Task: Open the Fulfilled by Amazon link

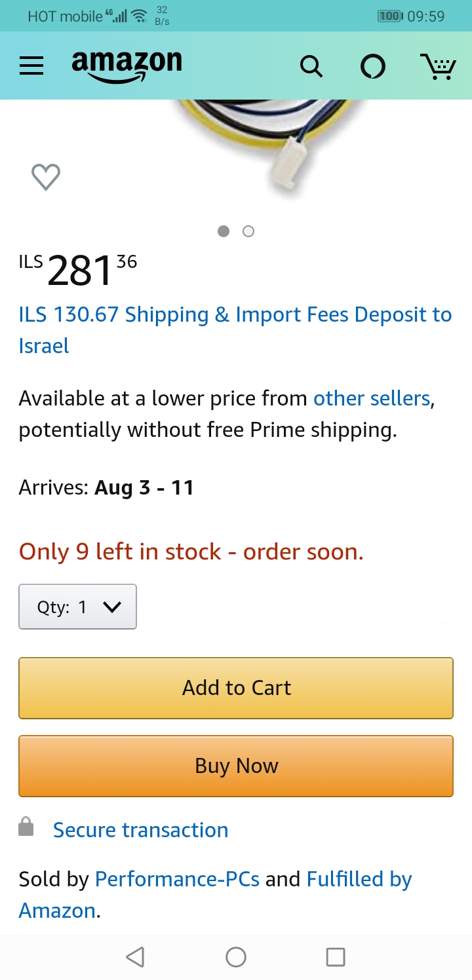Action: point(359,879)
